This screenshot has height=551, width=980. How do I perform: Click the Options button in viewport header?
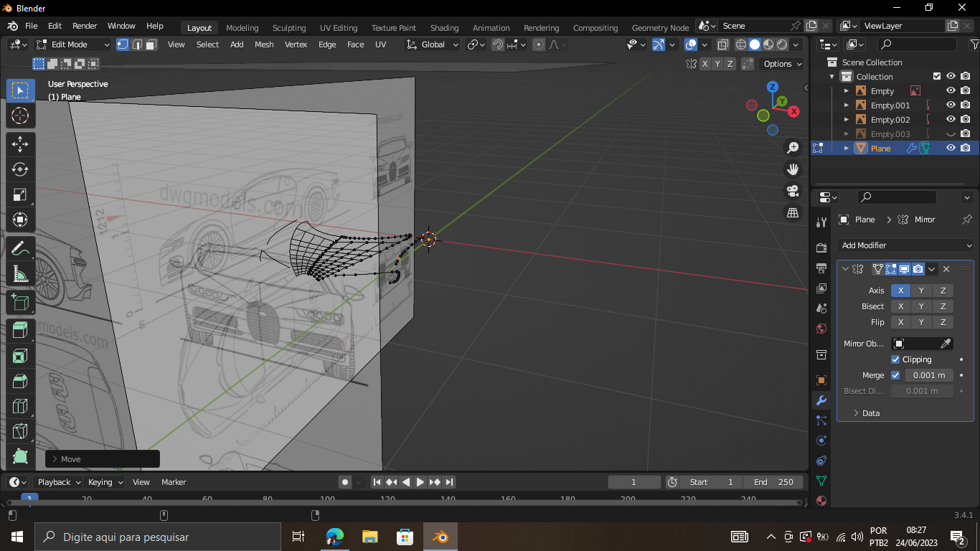coord(782,64)
